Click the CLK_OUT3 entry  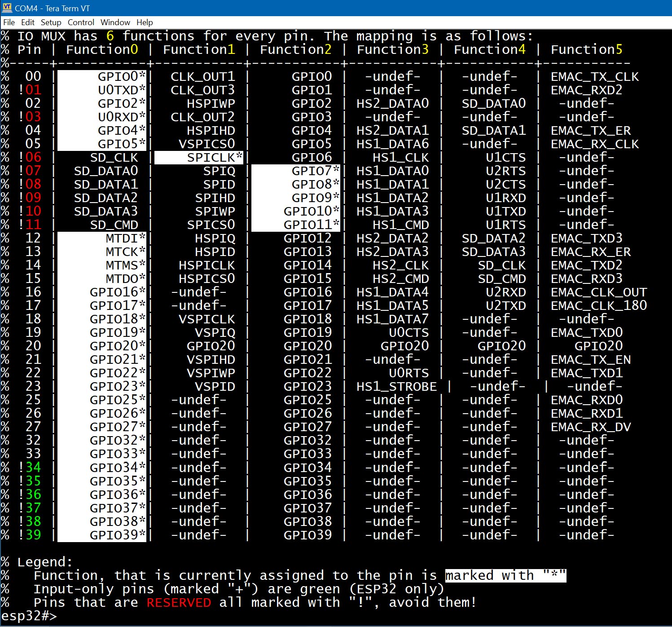tap(203, 90)
